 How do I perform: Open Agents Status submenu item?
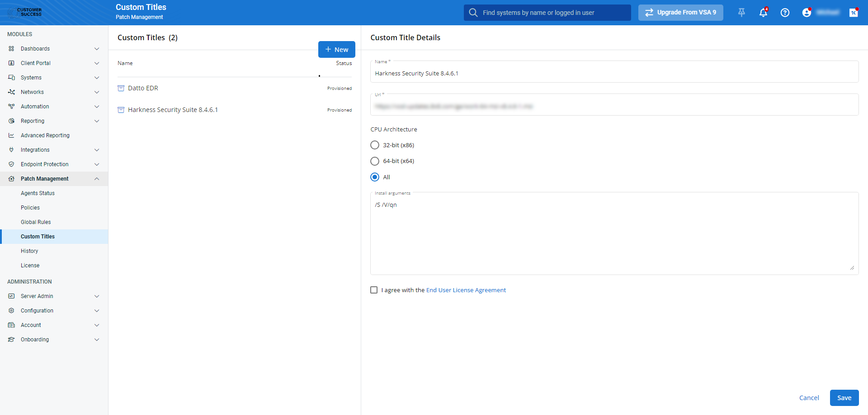click(x=38, y=193)
